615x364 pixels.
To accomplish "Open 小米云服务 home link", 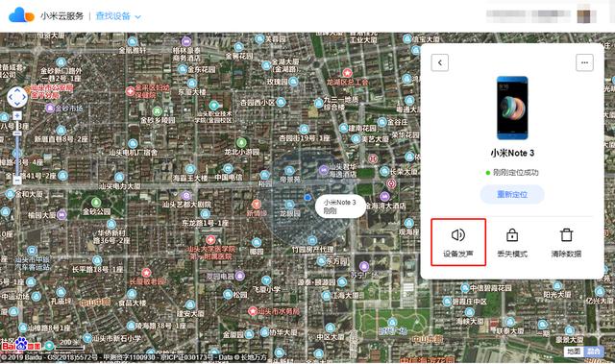I will pyautogui.click(x=61, y=16).
